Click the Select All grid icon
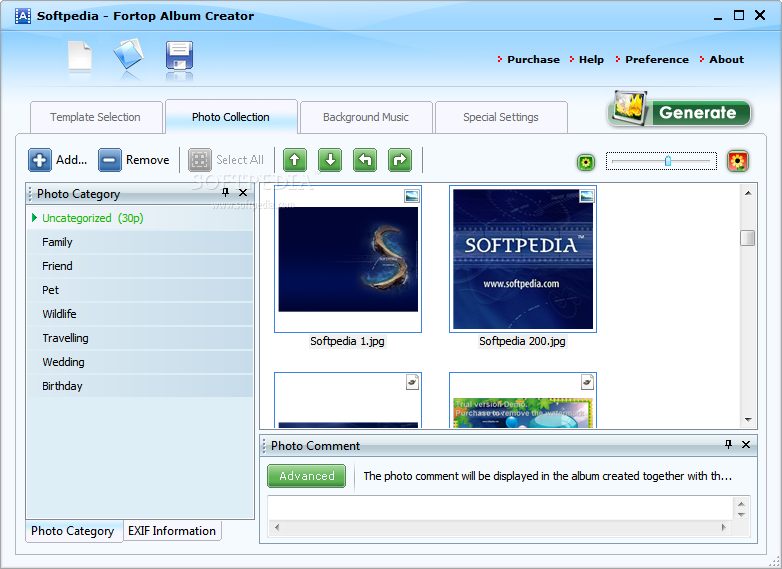The height and width of the screenshot is (569, 782). (x=199, y=160)
